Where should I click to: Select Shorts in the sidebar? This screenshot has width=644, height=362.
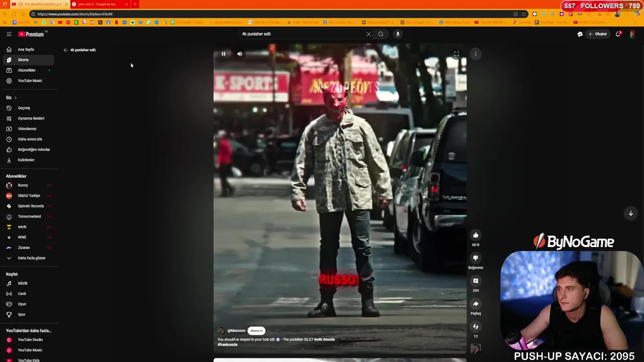pos(29,60)
